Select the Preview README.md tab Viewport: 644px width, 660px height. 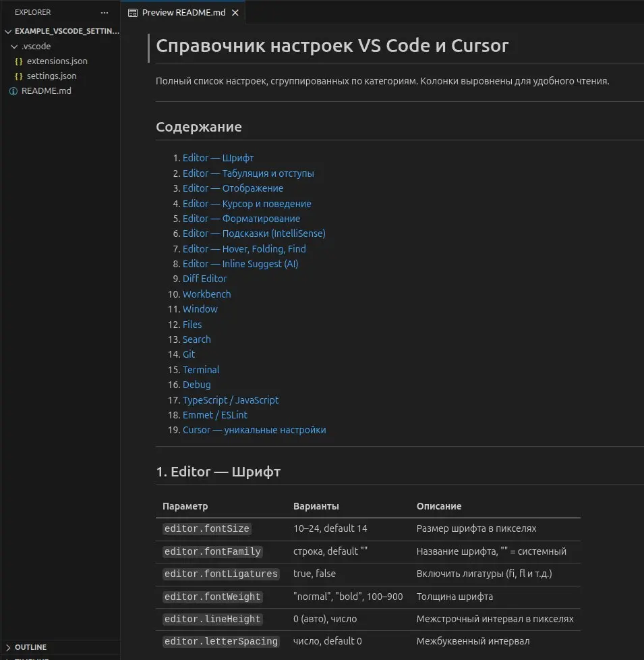(x=183, y=13)
